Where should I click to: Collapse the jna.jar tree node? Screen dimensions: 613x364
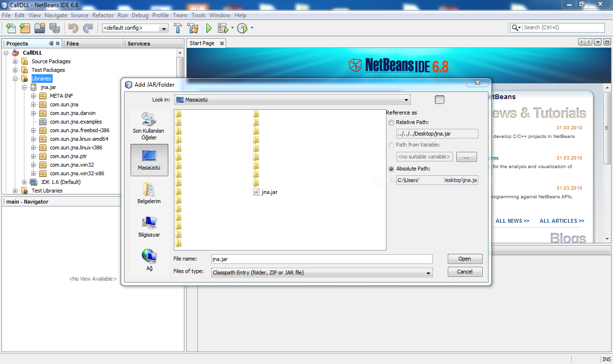(24, 87)
